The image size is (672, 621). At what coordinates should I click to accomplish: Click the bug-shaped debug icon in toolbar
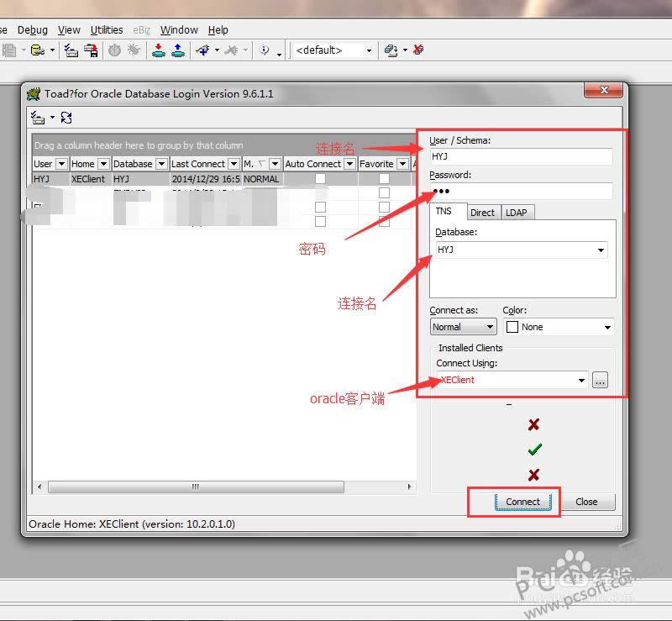(x=134, y=50)
